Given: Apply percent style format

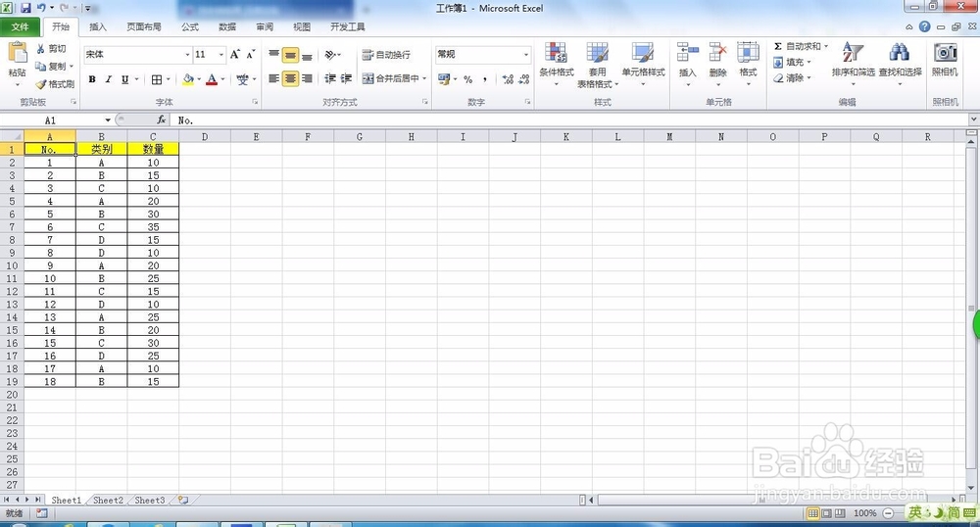Looking at the screenshot, I should 468,79.
